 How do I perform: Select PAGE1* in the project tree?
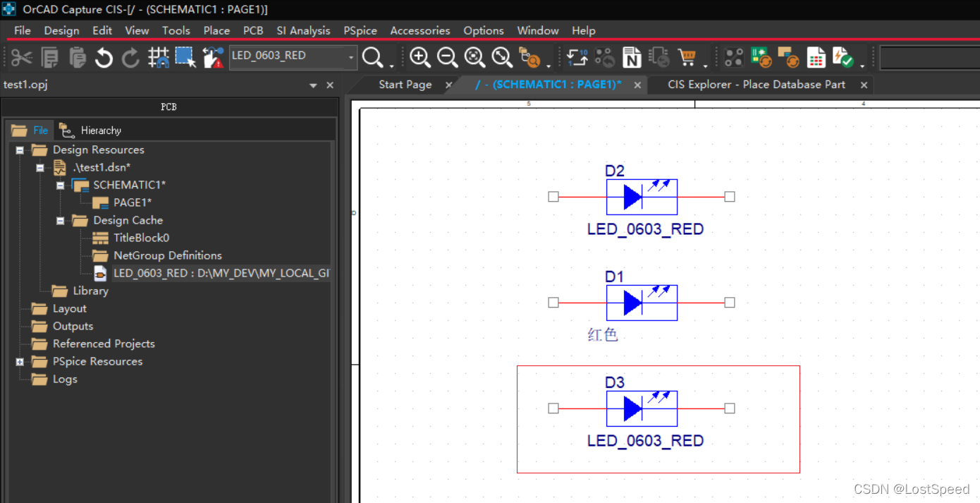click(x=132, y=202)
